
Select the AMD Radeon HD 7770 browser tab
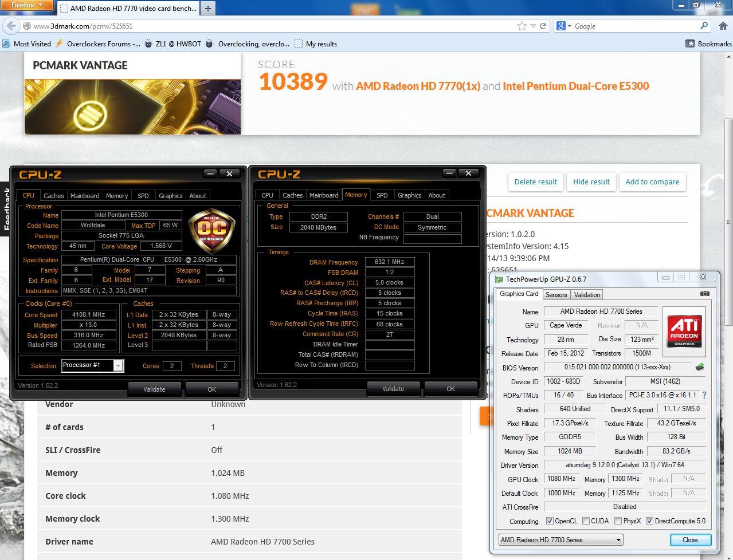pos(128,9)
